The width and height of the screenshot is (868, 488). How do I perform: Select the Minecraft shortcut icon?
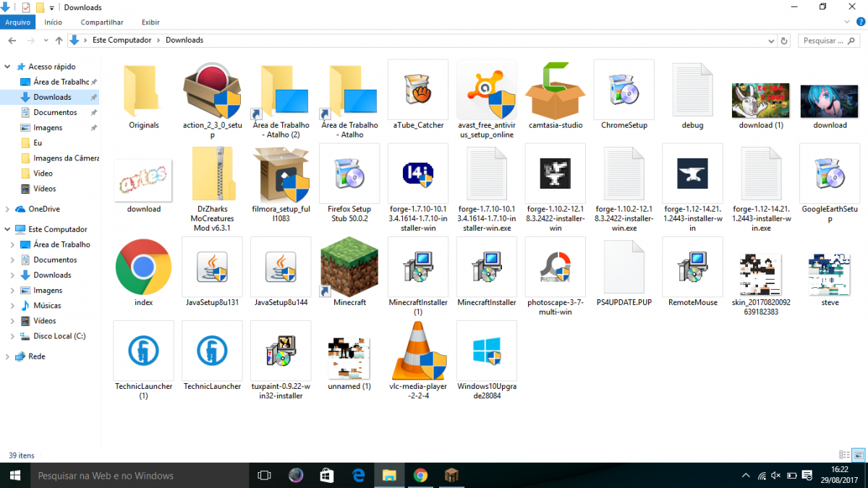pos(349,267)
